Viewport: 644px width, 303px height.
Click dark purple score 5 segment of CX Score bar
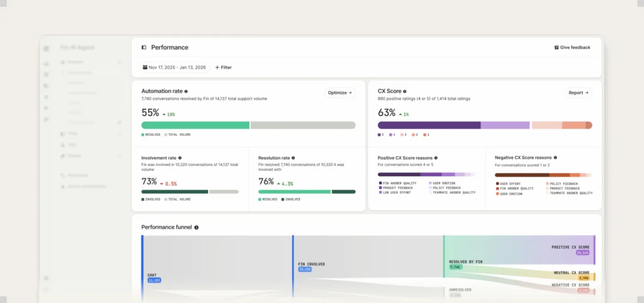pos(429,125)
